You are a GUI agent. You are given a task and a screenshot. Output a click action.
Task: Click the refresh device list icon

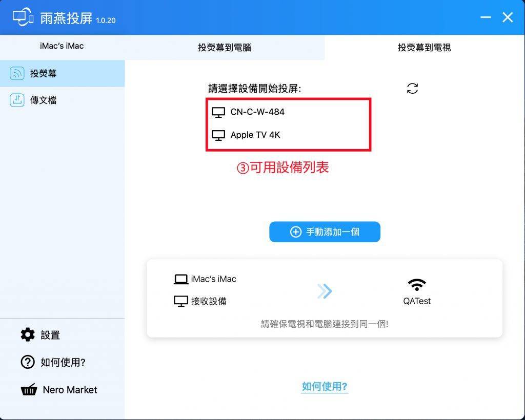[412, 89]
